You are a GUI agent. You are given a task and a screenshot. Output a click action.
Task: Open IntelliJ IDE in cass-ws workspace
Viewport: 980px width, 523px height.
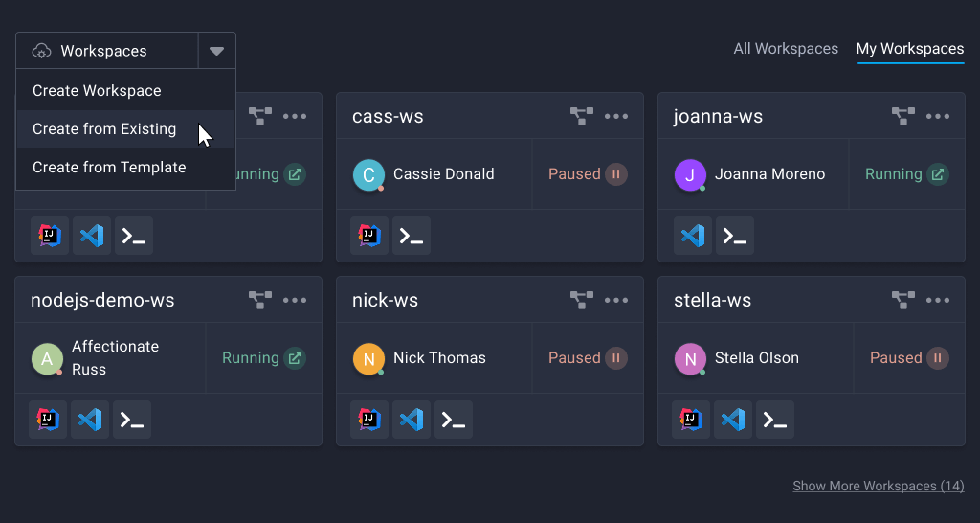click(x=369, y=236)
